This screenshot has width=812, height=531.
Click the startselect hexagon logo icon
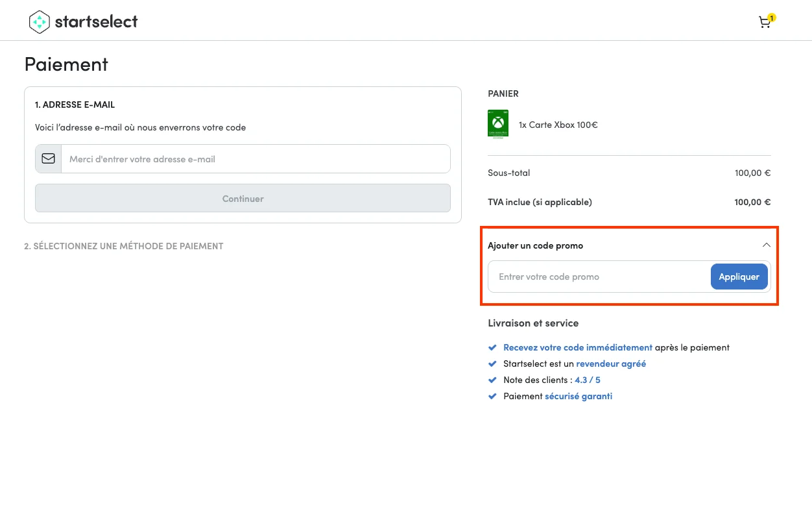(39, 21)
